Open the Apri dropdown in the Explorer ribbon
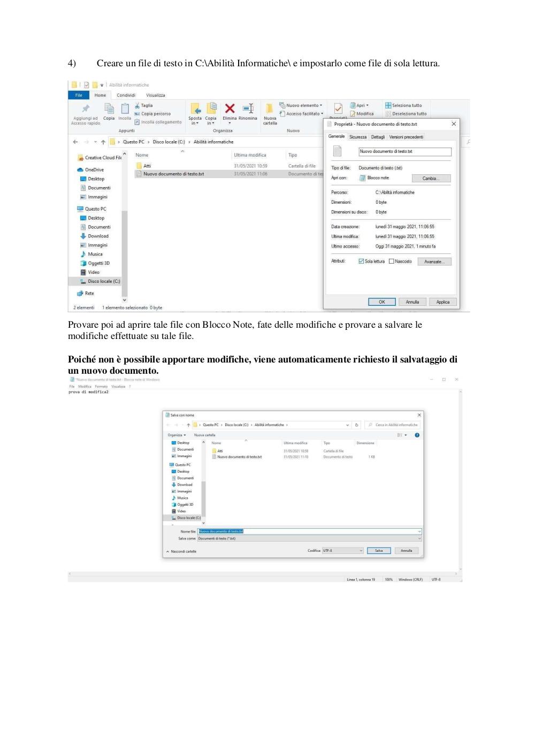Viewport: 535px width, 756px height. tap(360, 105)
